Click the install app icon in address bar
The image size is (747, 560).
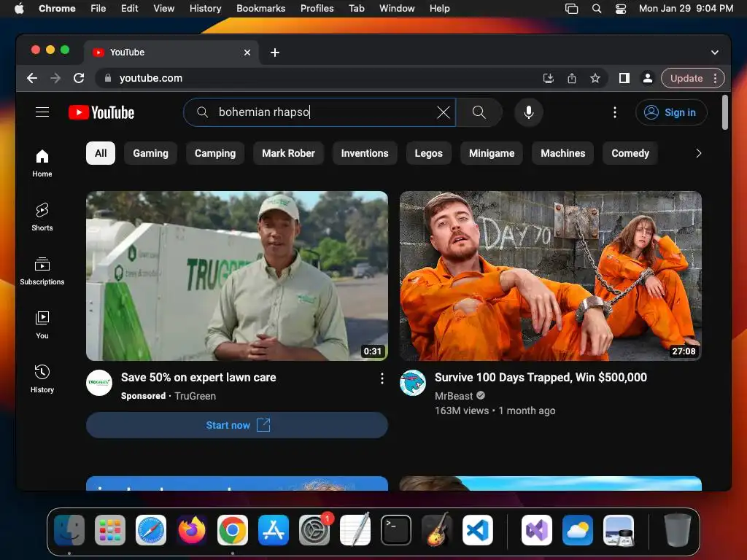[549, 79]
